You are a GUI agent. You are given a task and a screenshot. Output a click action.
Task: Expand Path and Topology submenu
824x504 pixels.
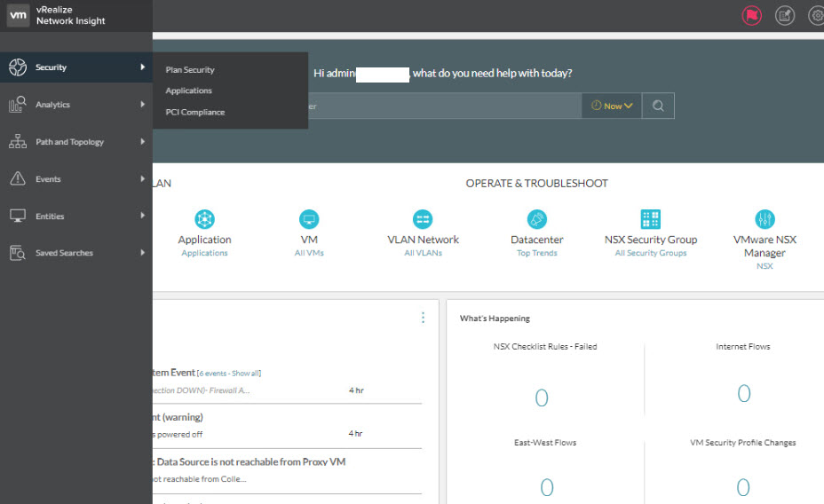coord(75,142)
